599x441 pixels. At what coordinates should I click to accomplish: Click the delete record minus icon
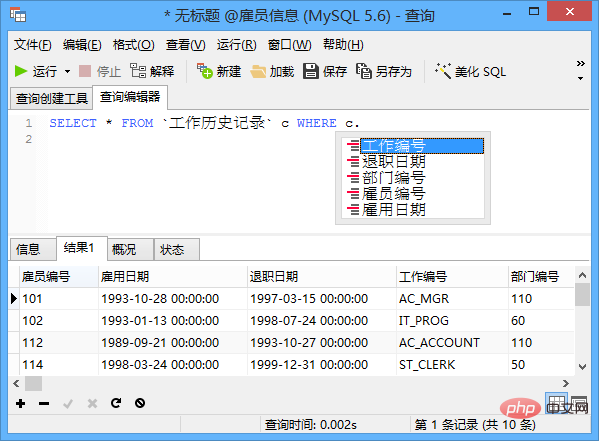[x=44, y=403]
